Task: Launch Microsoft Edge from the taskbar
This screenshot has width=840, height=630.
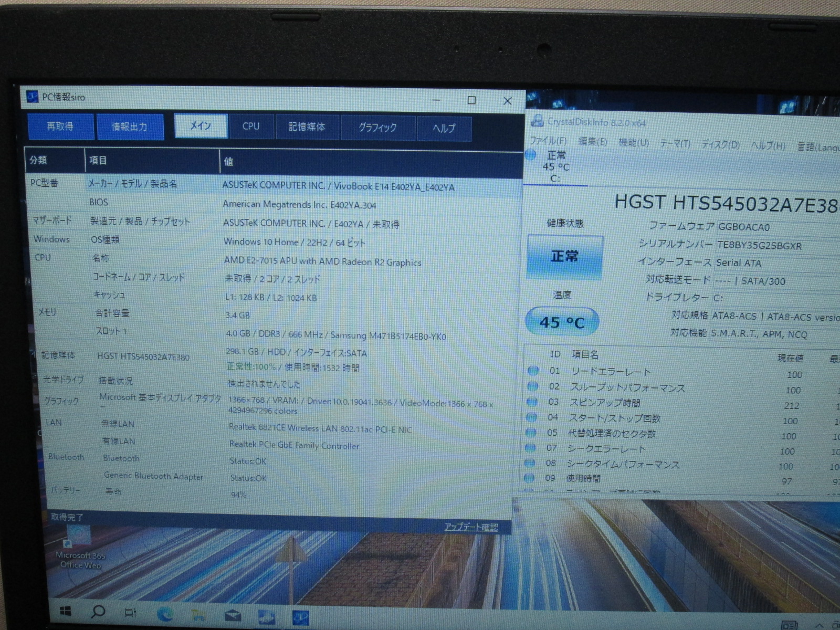Action: click(165, 613)
